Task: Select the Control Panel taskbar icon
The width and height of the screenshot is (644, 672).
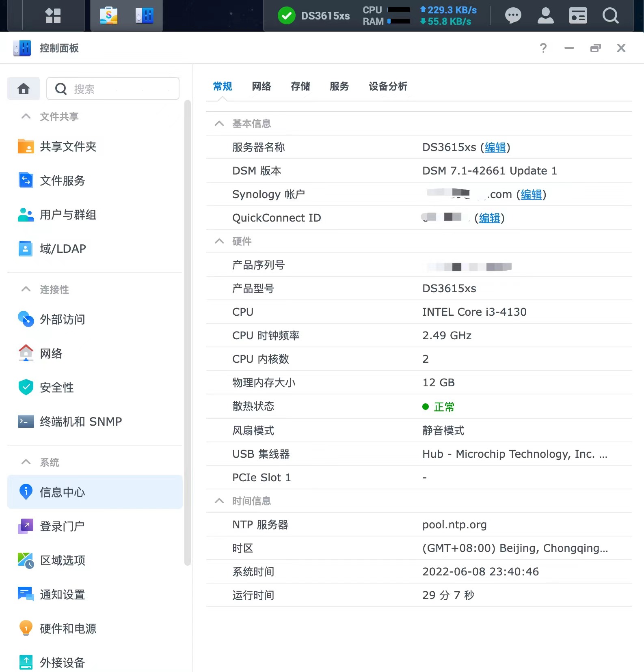Action: click(x=144, y=16)
